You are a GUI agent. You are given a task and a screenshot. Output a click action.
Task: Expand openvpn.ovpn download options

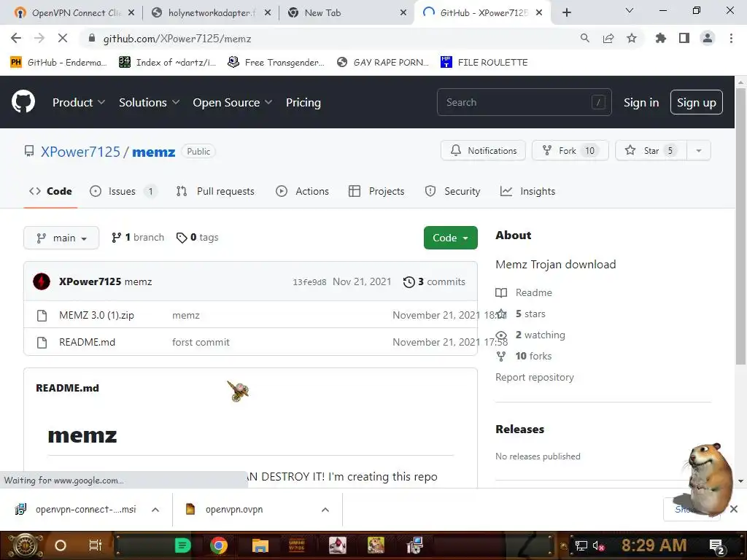325,510
